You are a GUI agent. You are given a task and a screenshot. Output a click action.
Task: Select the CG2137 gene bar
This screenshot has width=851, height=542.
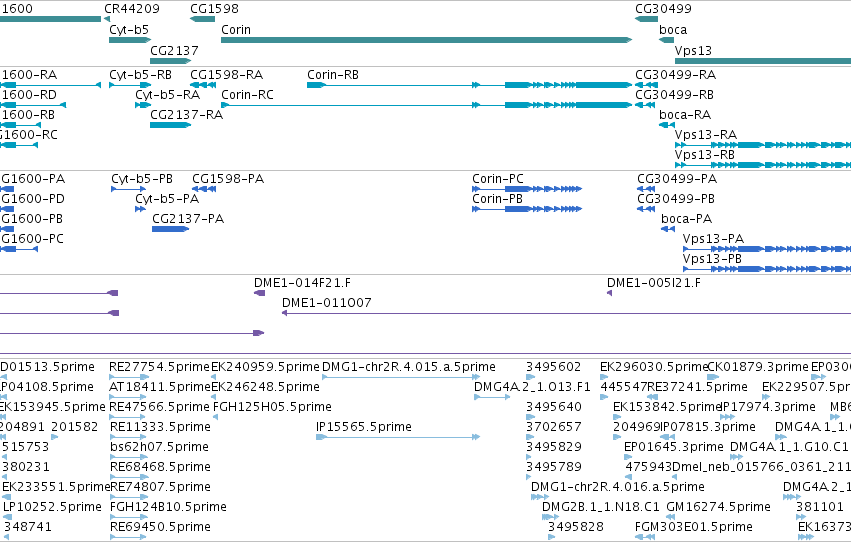[170, 61]
